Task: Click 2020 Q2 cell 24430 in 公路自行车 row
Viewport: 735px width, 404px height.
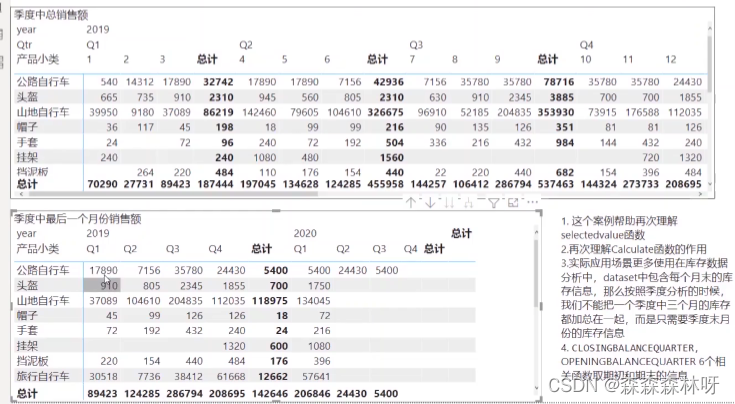Action: coord(352,270)
